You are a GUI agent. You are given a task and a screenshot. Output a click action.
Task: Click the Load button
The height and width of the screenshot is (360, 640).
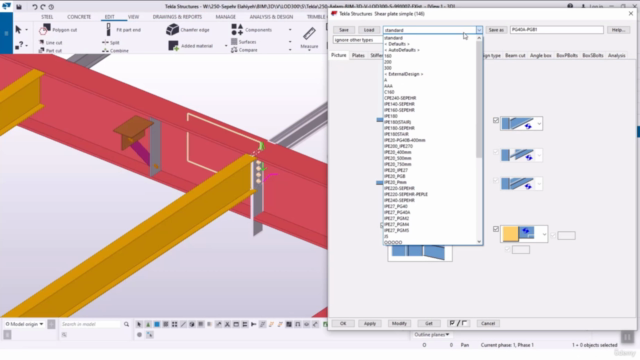coord(369,30)
